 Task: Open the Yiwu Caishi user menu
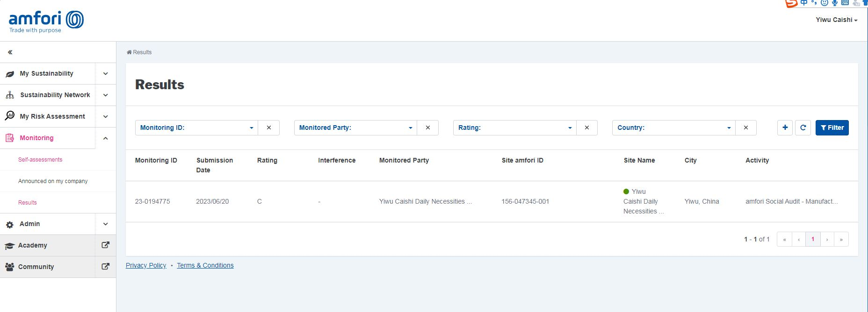(836, 20)
